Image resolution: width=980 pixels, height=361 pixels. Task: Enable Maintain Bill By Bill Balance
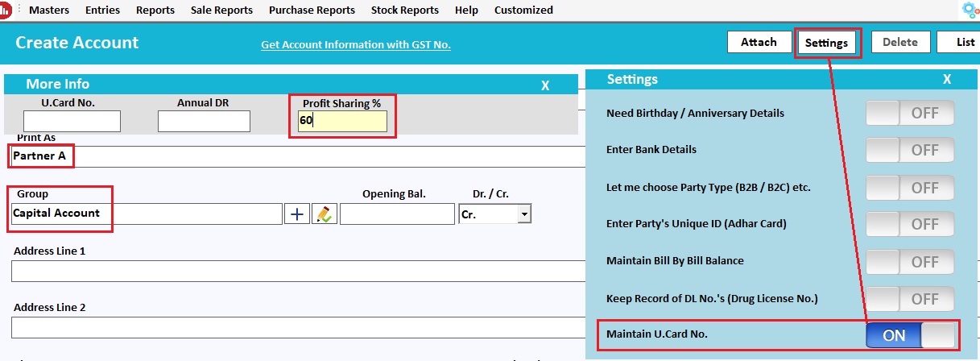pos(910,261)
